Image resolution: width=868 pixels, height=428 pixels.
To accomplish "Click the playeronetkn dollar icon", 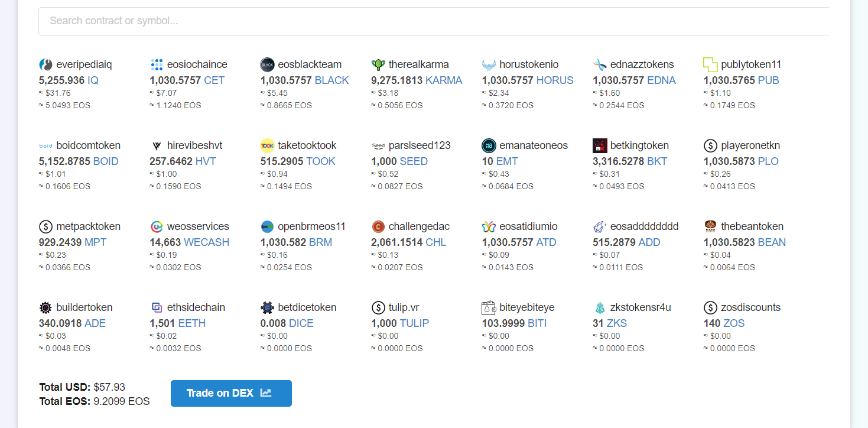I will point(710,145).
